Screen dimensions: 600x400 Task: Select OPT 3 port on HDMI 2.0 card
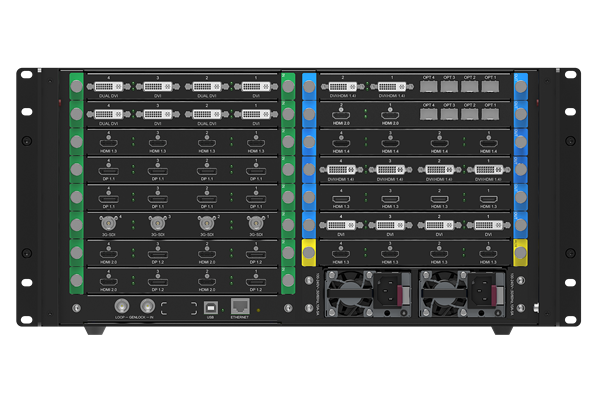coord(449,114)
